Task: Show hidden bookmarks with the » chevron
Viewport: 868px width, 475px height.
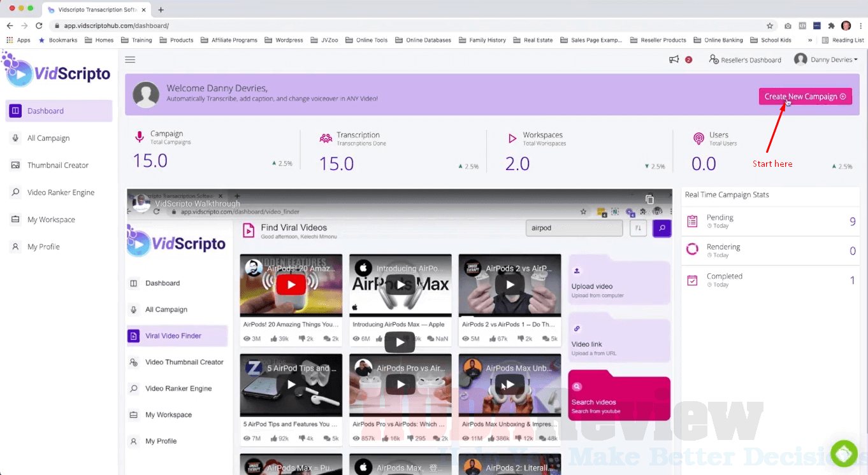Action: (809, 40)
